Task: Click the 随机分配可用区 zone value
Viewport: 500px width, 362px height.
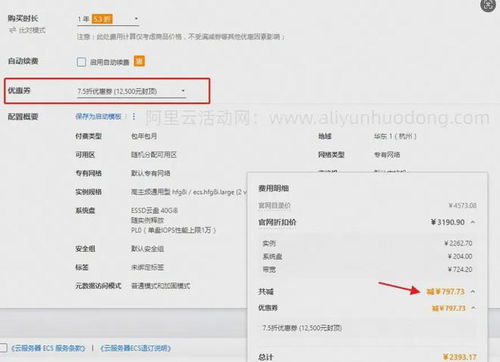Action: (154, 155)
